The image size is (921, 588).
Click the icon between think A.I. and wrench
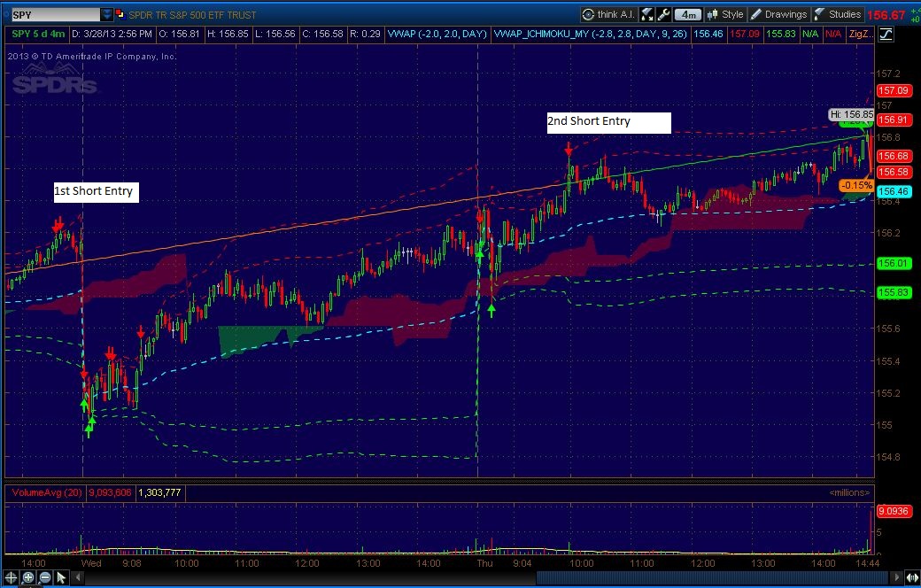pos(647,14)
